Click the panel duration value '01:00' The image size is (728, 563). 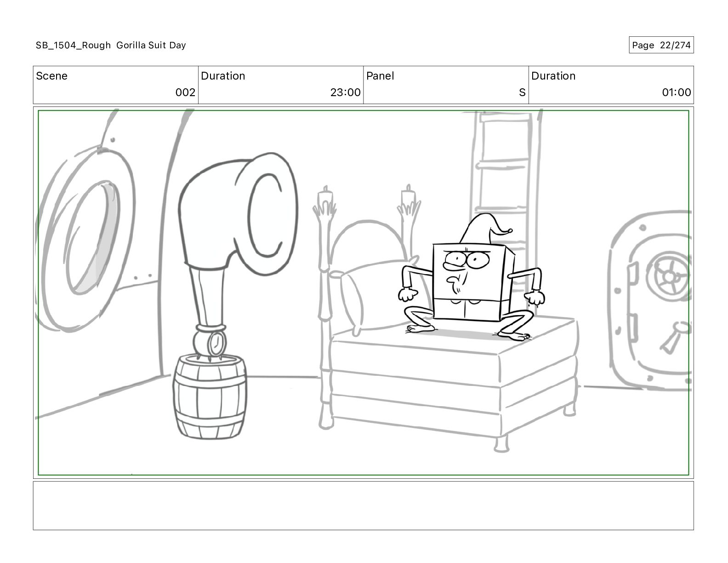pos(676,92)
